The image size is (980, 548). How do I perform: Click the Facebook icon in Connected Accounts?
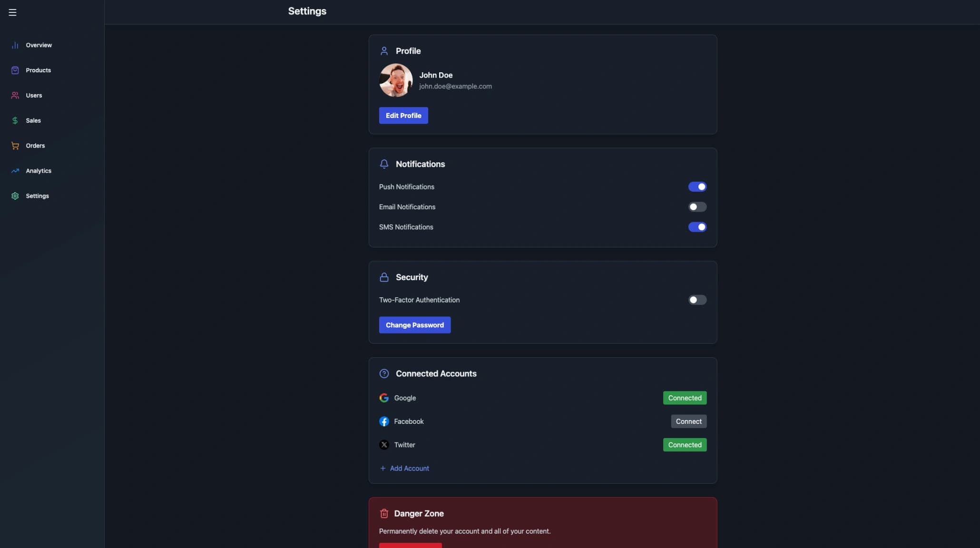(x=383, y=421)
